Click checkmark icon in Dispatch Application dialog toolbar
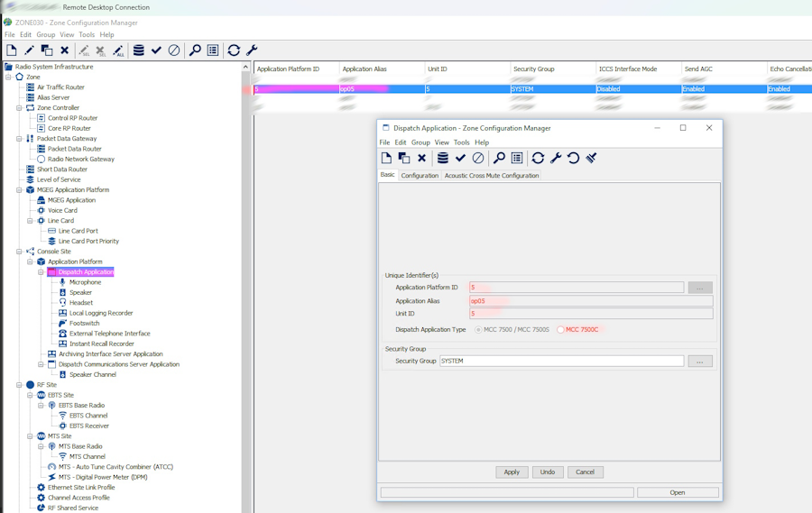 tap(460, 158)
